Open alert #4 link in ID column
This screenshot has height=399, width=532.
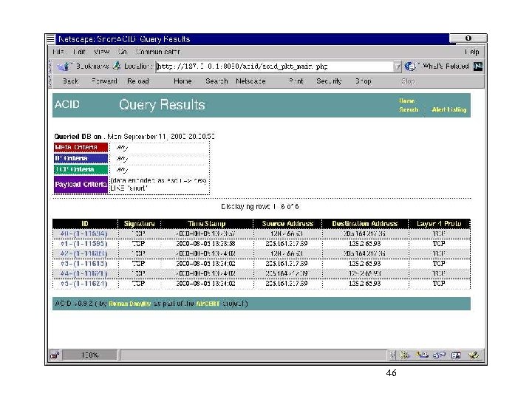pyautogui.click(x=83, y=273)
